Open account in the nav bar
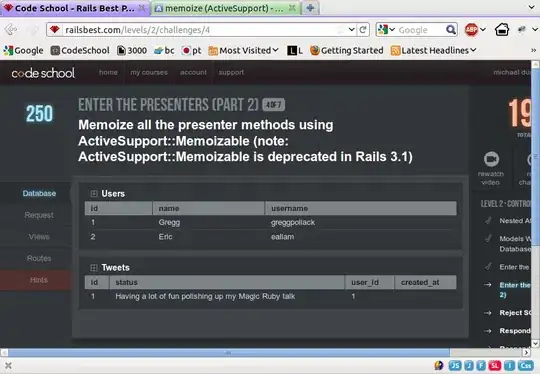The image size is (540, 374). tap(193, 72)
